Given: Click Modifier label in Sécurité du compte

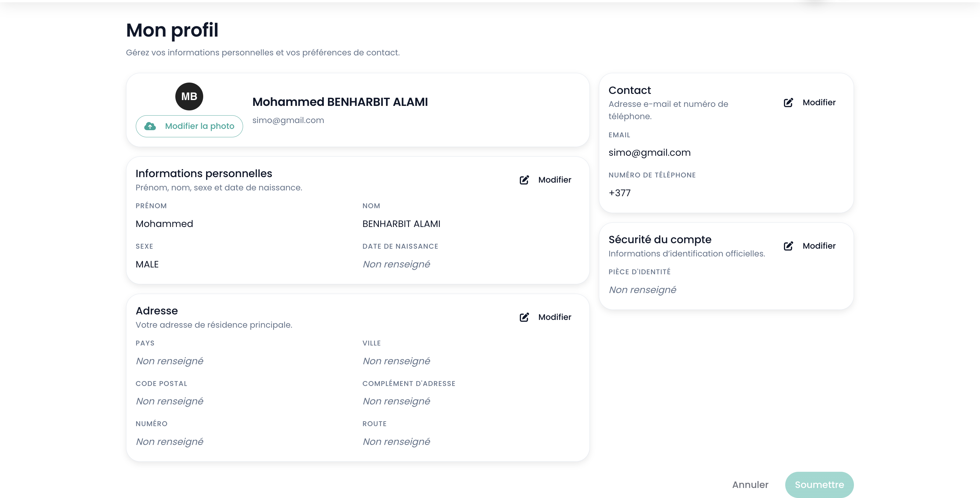Looking at the screenshot, I should [x=819, y=246].
